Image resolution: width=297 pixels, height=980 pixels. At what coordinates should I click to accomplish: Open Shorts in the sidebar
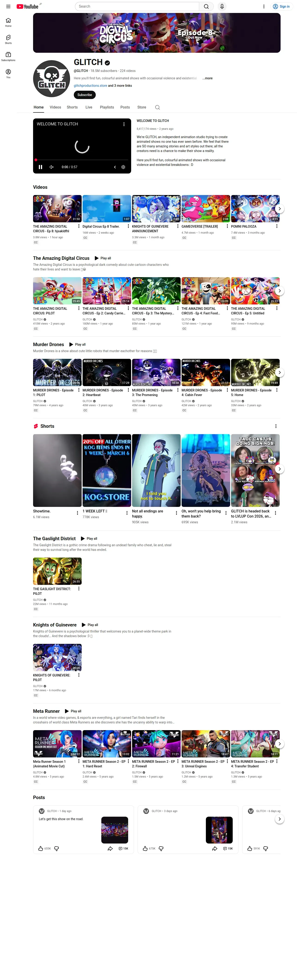[8, 40]
